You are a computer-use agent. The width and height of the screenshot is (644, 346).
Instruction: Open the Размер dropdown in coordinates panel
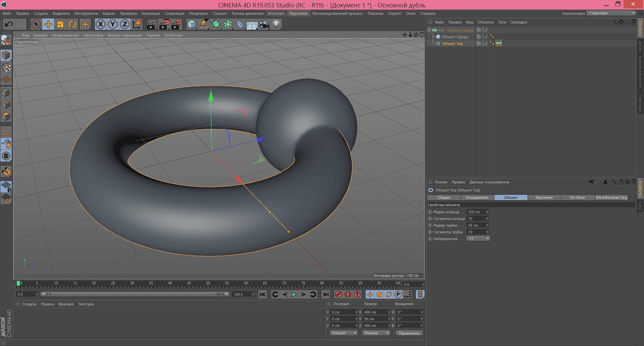pos(376,333)
